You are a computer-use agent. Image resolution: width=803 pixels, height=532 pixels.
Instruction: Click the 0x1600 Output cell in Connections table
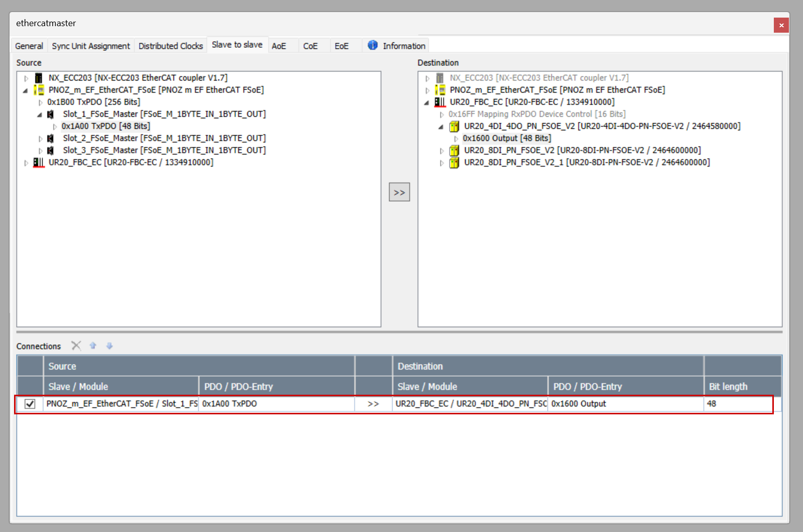click(626, 404)
